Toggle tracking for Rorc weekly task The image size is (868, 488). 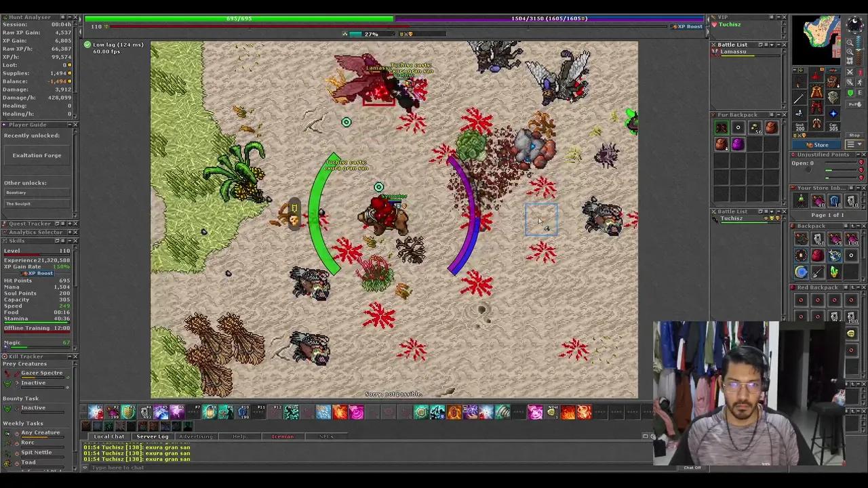[16, 444]
